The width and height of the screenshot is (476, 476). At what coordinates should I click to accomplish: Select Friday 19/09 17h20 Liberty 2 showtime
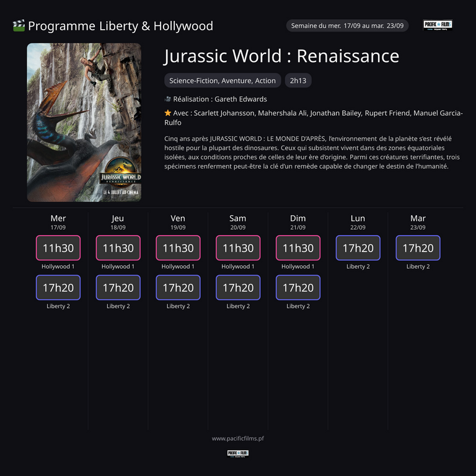[x=178, y=288]
